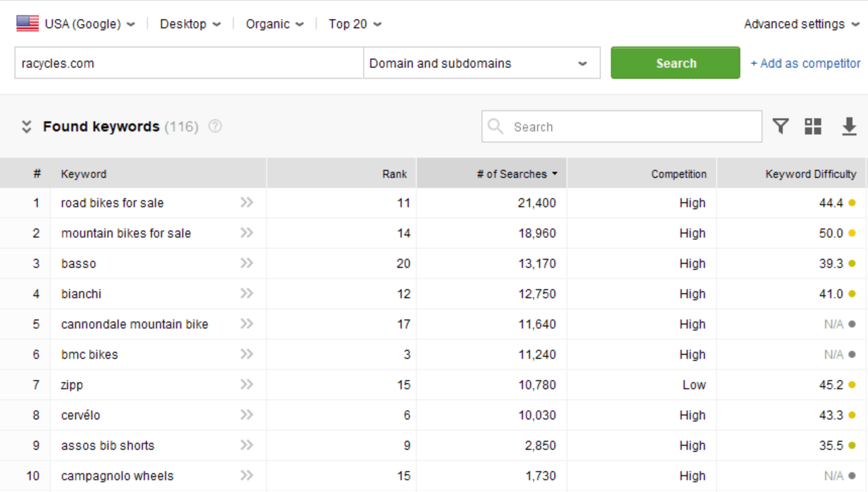The image size is (868, 492).
Task: Click the 10,030 searches value
Action: [x=537, y=415]
